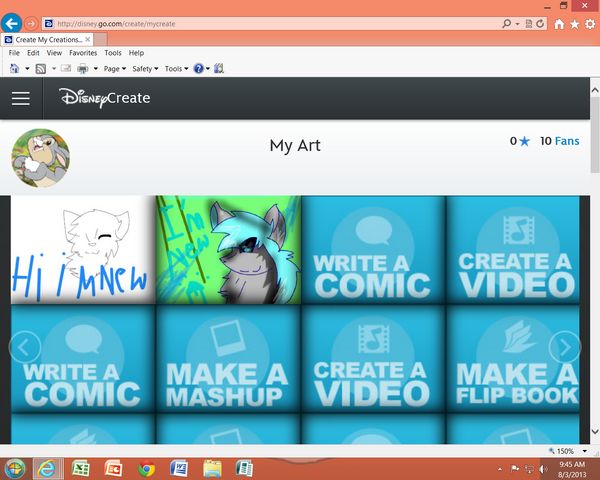Click the Research icon in the command bar
The height and width of the screenshot is (480, 600).
pos(219,69)
